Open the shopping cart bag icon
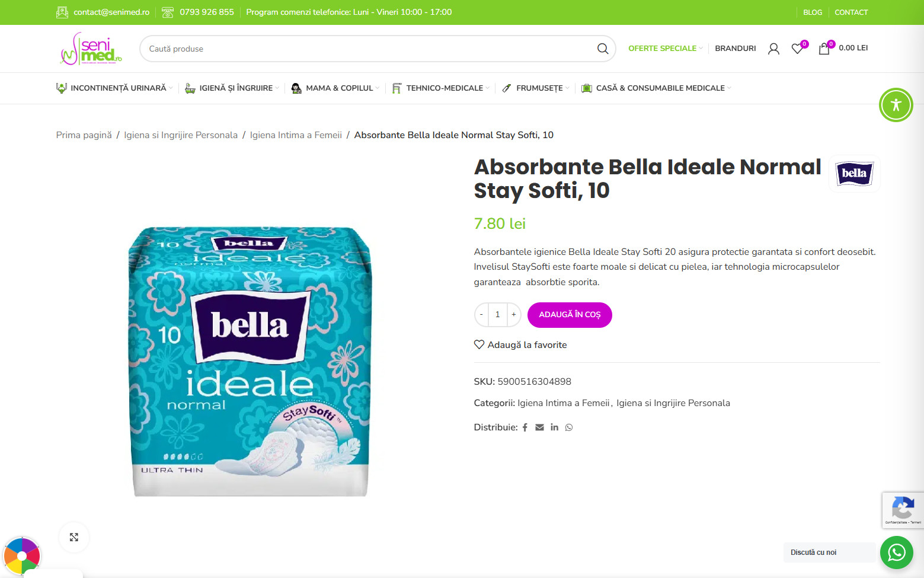924x578 pixels. [x=824, y=49]
